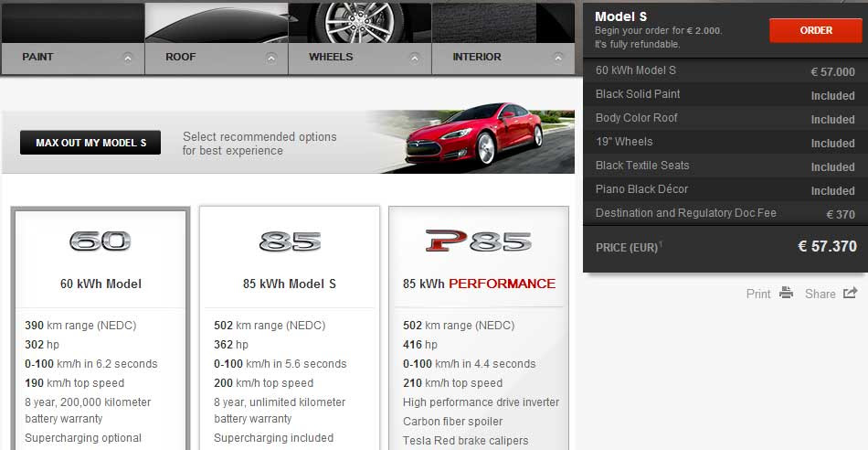Click the Share arrow icon
868x450 pixels.
850,293
